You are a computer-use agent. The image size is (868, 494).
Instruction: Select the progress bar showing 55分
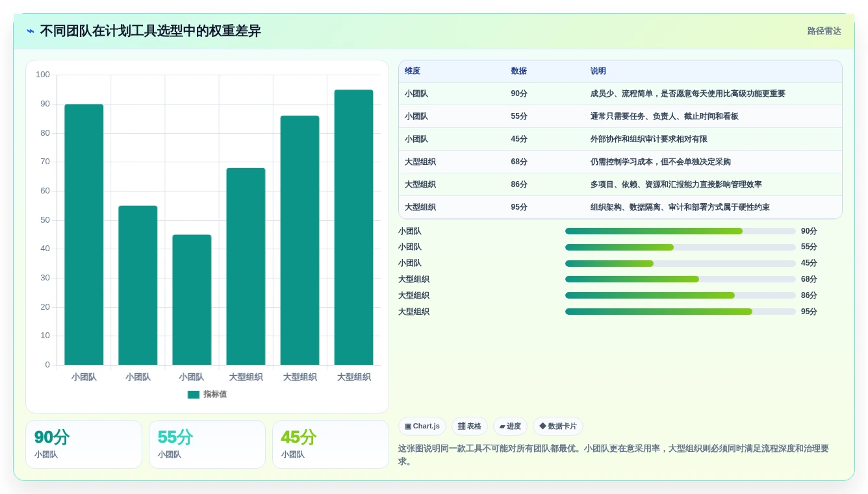(680, 247)
